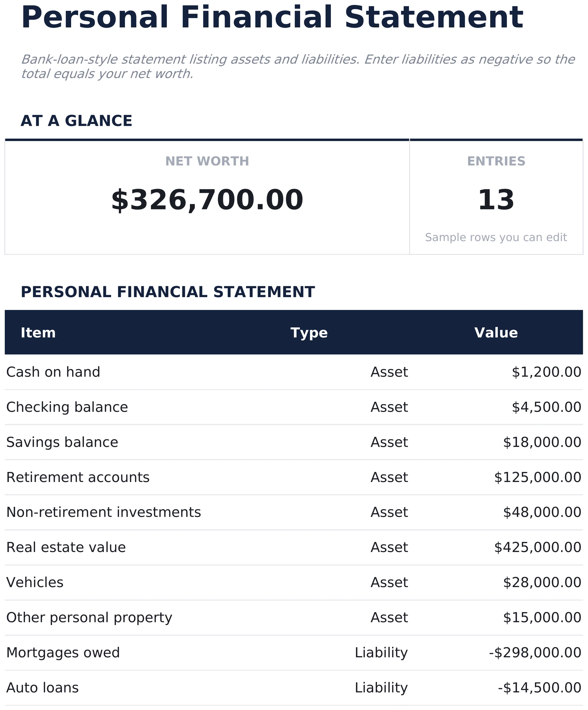Click the At A Glance heading
The width and height of the screenshot is (588, 710).
point(76,121)
